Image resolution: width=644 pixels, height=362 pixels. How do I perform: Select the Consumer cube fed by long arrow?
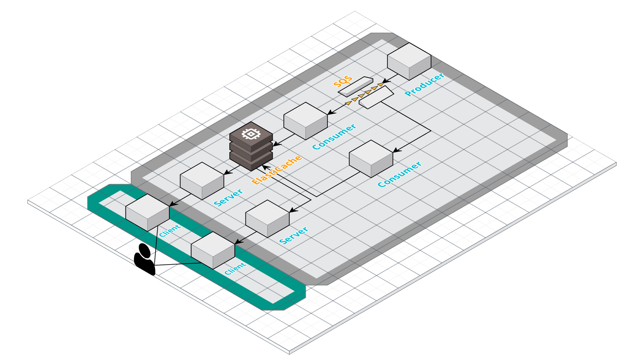[x=371, y=159]
